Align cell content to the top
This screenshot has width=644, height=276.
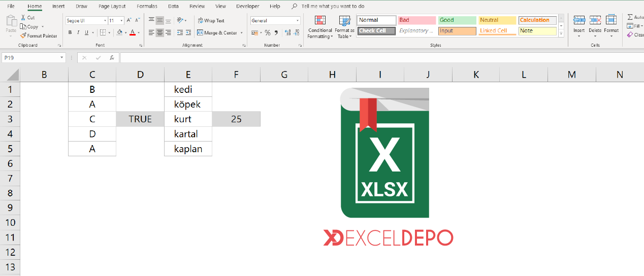(x=151, y=20)
